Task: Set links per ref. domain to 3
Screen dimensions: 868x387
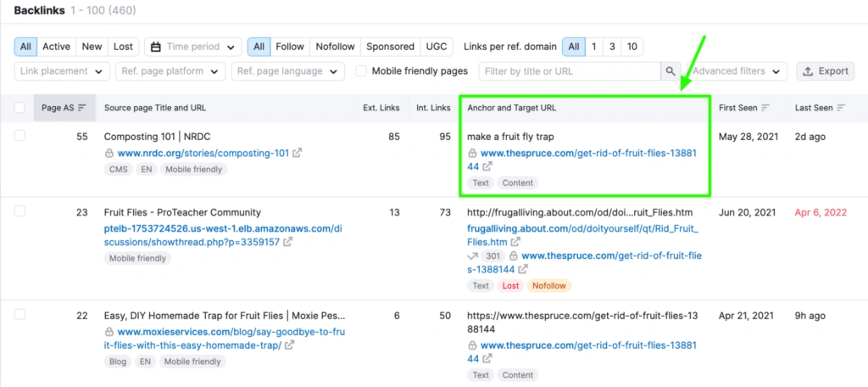Action: tap(612, 47)
